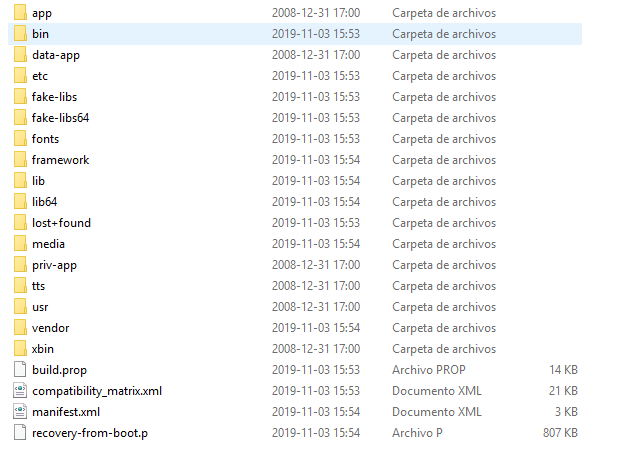
Task: Click the 'build.prop' file name
Action: [x=59, y=370]
